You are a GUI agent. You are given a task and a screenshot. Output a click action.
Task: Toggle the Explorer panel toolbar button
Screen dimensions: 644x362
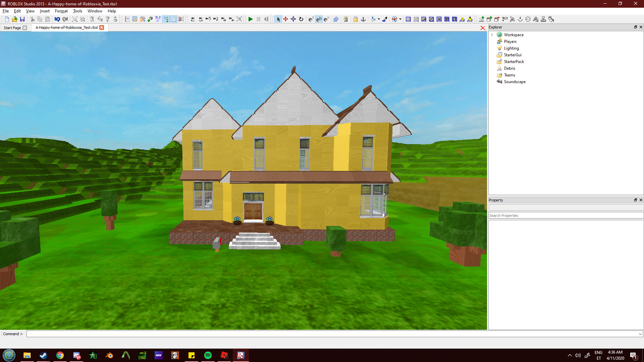(166, 19)
